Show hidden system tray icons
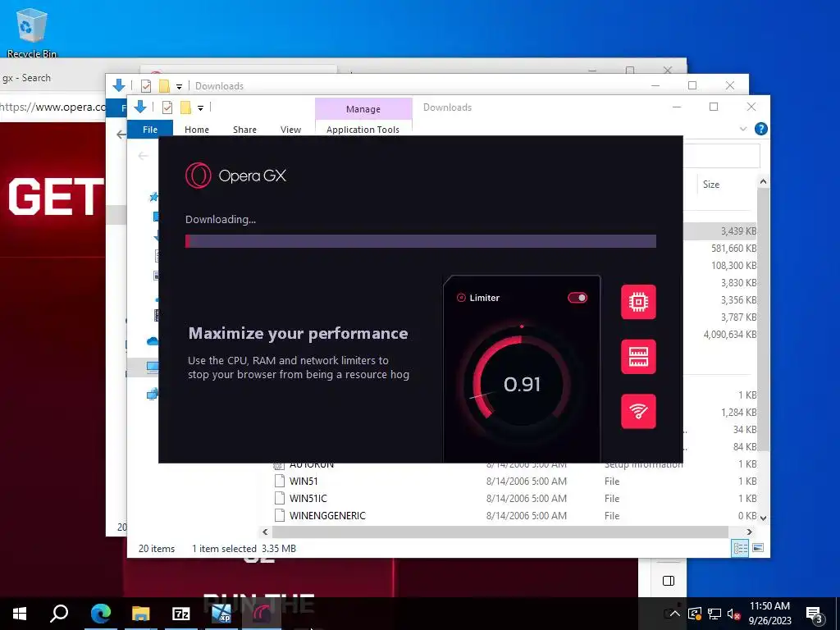840x630 pixels. click(675, 614)
